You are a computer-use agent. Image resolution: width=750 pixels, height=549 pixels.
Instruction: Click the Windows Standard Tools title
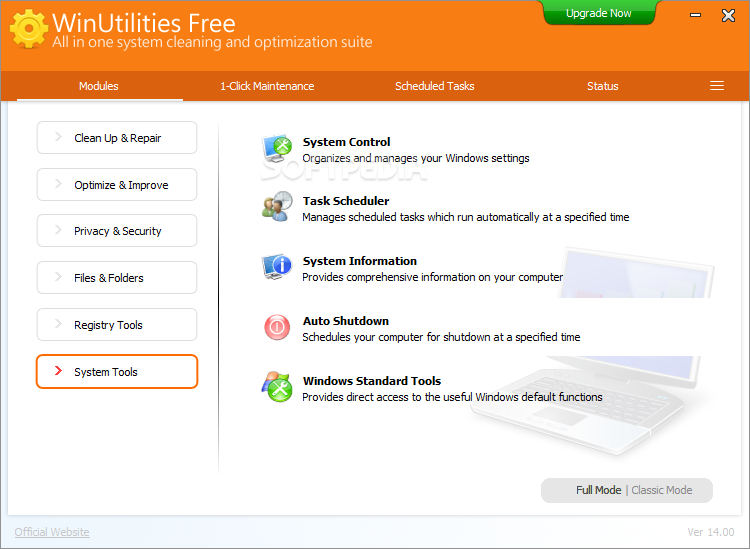point(372,381)
